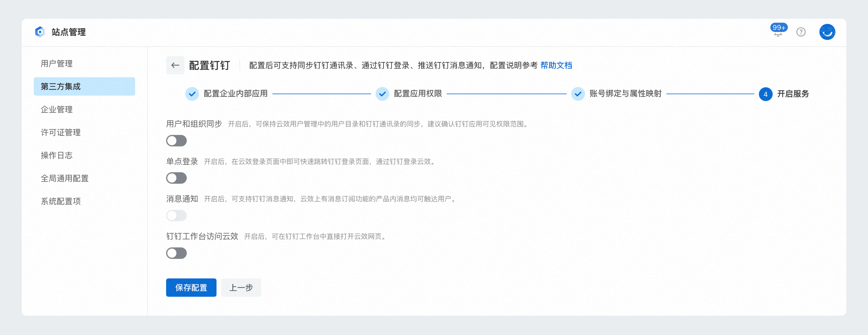
Task: Click the 上一步 button
Action: point(241,287)
